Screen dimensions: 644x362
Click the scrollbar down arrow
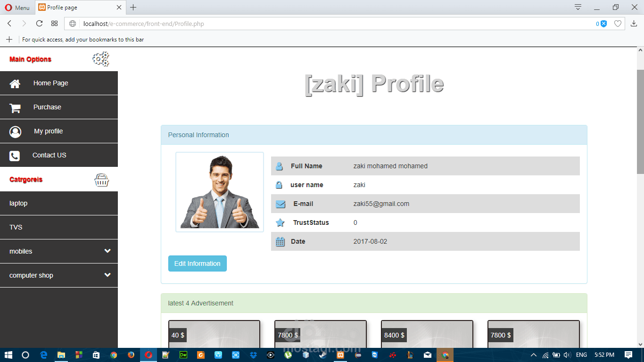[x=640, y=344]
